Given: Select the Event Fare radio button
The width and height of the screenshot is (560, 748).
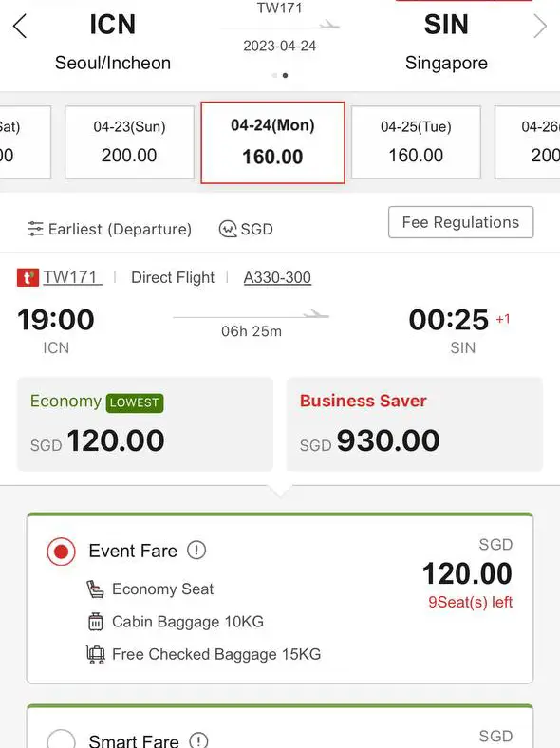Looking at the screenshot, I should 61,552.
